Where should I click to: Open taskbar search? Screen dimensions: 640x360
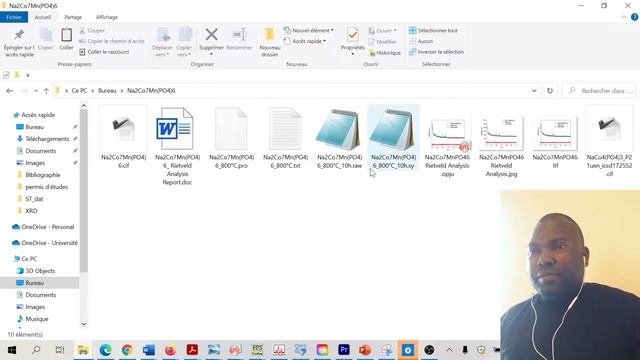36,350
